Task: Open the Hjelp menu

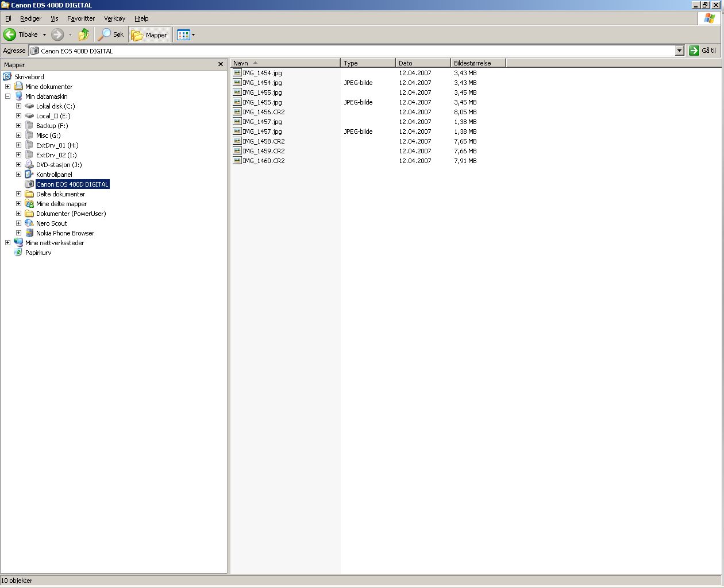Action: (x=141, y=18)
